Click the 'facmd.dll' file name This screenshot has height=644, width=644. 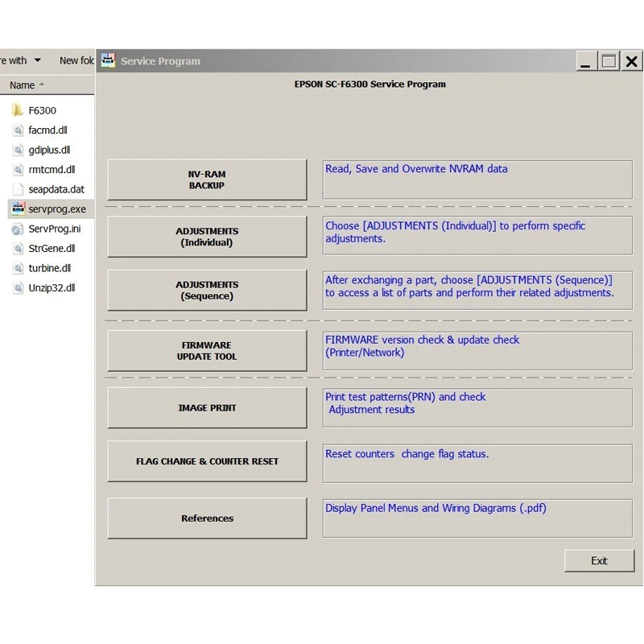pos(47,130)
